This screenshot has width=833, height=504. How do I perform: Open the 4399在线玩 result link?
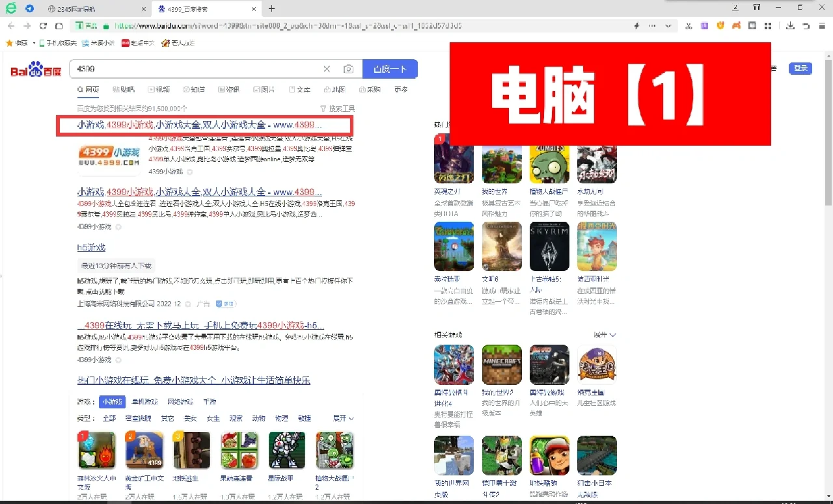(200, 325)
